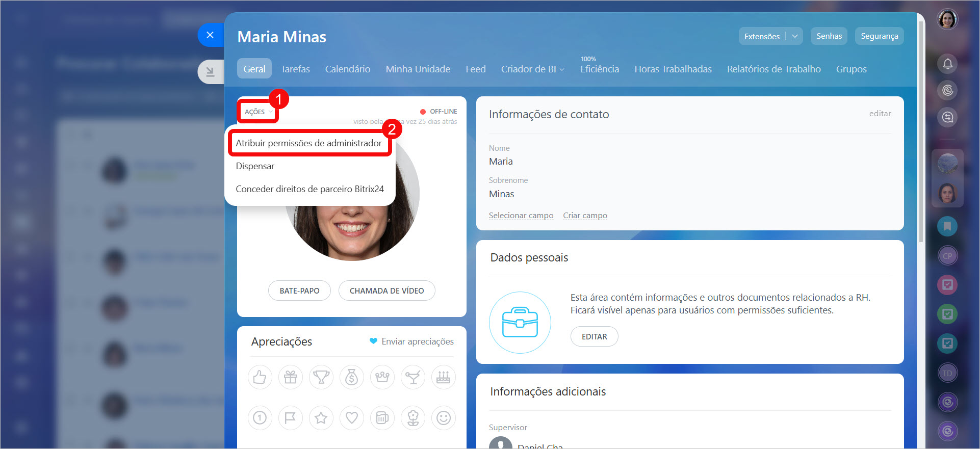Screen dimensions: 980x449
Task: Open the user avatar at top right
Action: [x=947, y=19]
